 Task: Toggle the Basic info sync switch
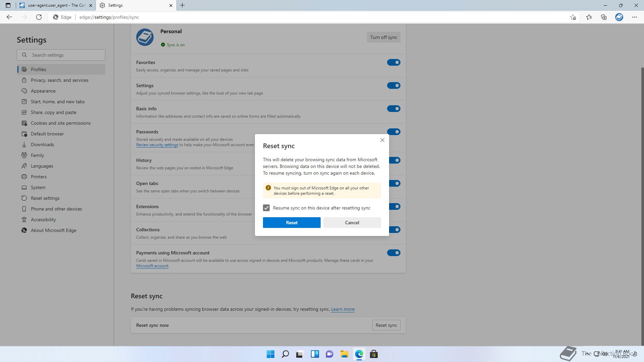point(393,109)
